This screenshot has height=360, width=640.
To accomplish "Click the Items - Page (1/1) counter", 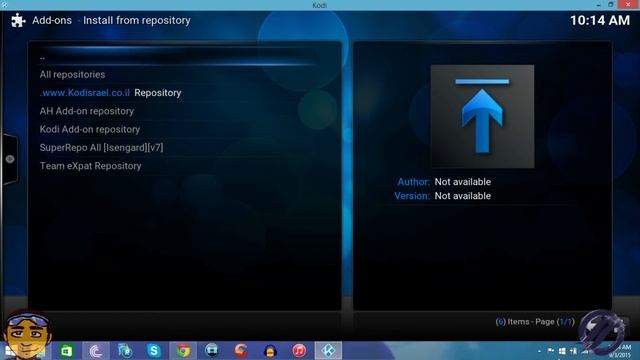I will click(535, 322).
